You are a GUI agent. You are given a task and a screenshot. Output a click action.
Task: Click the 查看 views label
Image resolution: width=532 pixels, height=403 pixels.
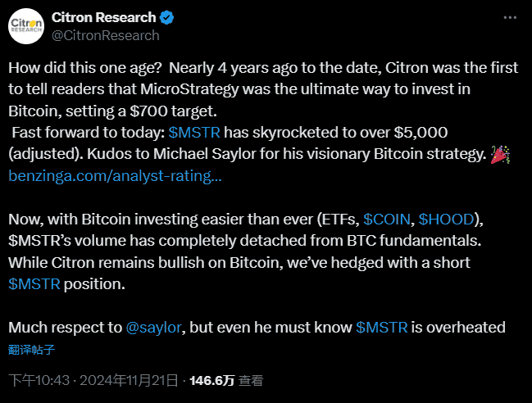(x=251, y=381)
